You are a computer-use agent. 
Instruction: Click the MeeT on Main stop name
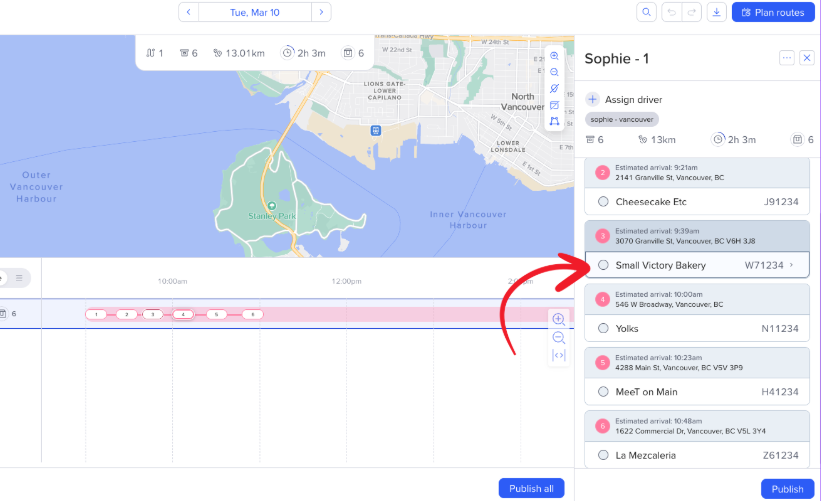coord(646,392)
